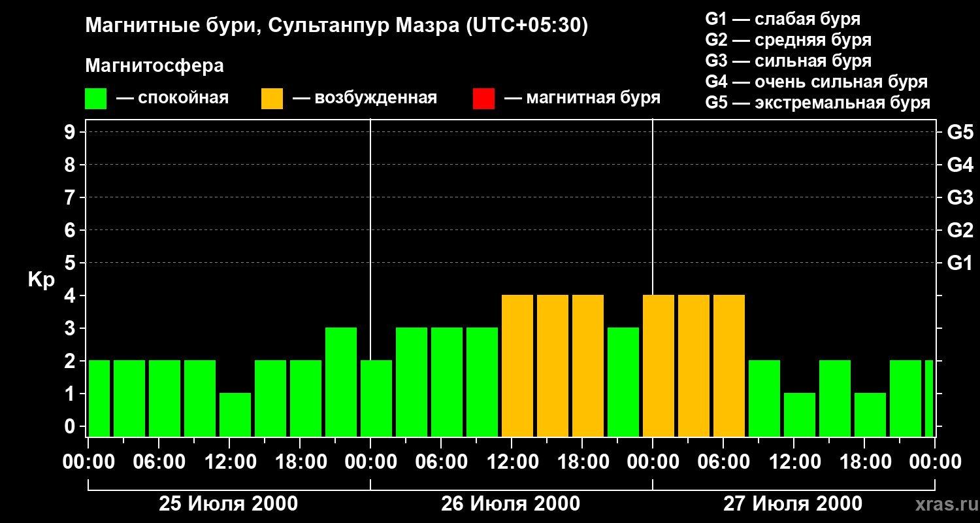The height and width of the screenshot is (523, 980).
Task: Select the "G3 — сильная буря" line
Action: click(x=789, y=61)
